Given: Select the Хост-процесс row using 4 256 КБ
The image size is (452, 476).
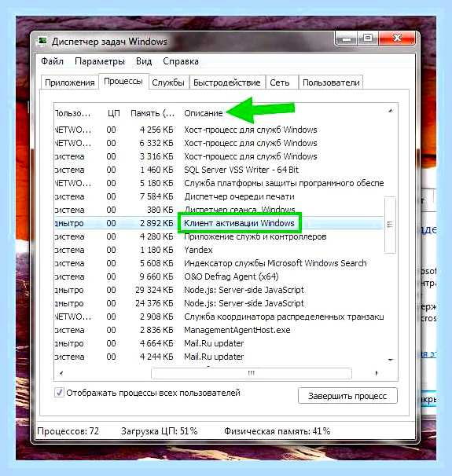Looking at the screenshot, I should (x=219, y=130).
